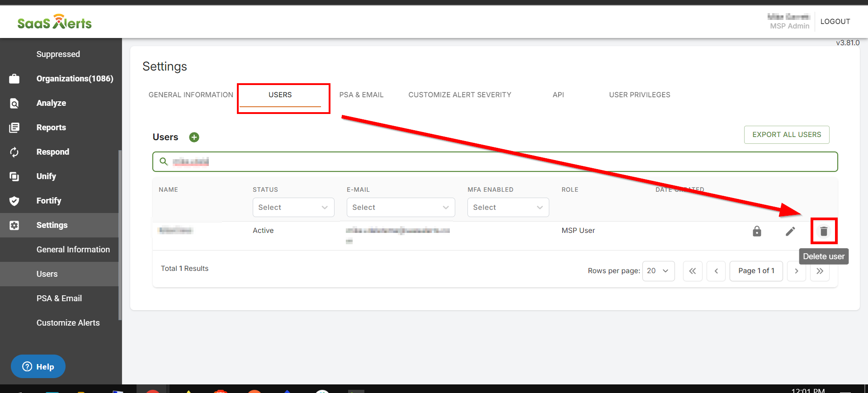The width and height of the screenshot is (868, 393).
Task: Click the Active status cell
Action: pyautogui.click(x=263, y=231)
